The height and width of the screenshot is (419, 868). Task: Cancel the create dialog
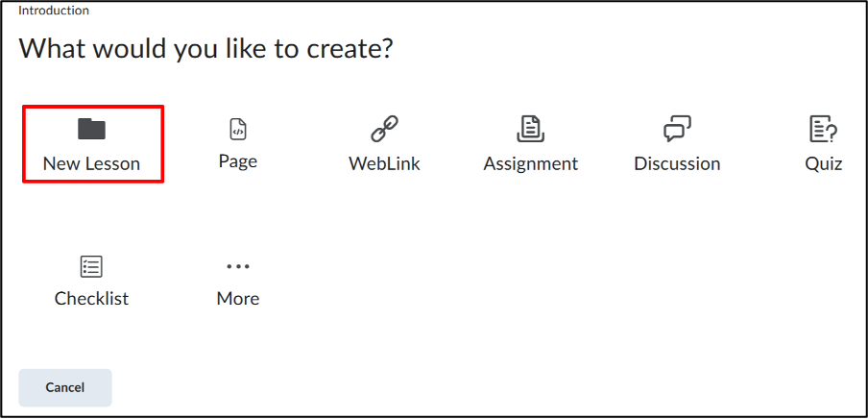click(65, 387)
